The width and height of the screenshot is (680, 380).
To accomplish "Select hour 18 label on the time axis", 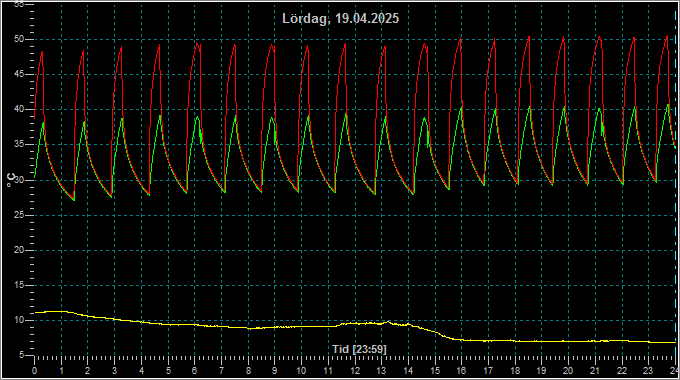I will (515, 371).
